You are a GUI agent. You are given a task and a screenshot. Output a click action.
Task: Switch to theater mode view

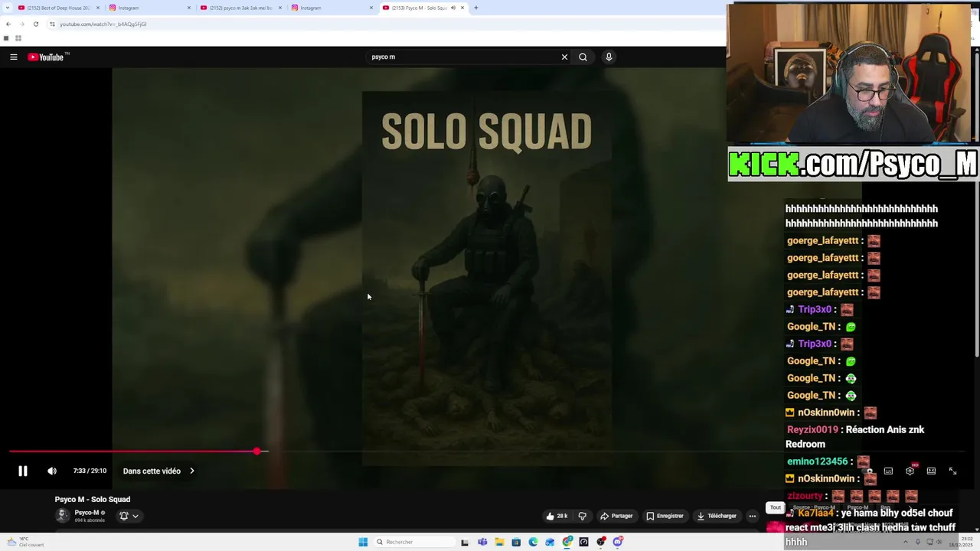point(931,471)
